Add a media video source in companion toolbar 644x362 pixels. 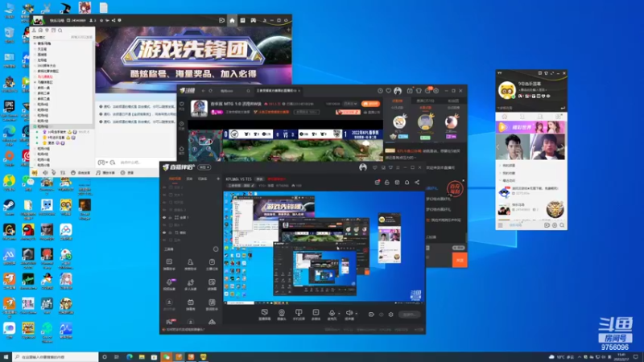[x=316, y=315]
